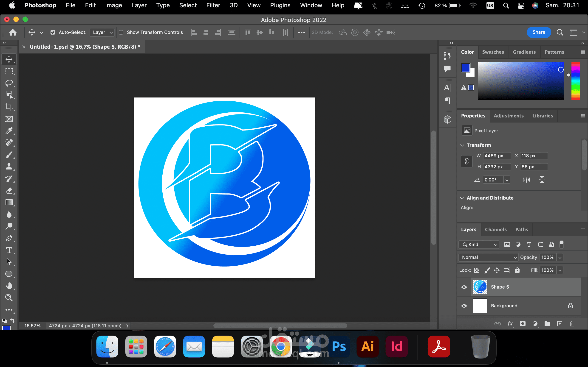This screenshot has height=367, width=588.
Task: Select the Zoom tool
Action: 9,298
